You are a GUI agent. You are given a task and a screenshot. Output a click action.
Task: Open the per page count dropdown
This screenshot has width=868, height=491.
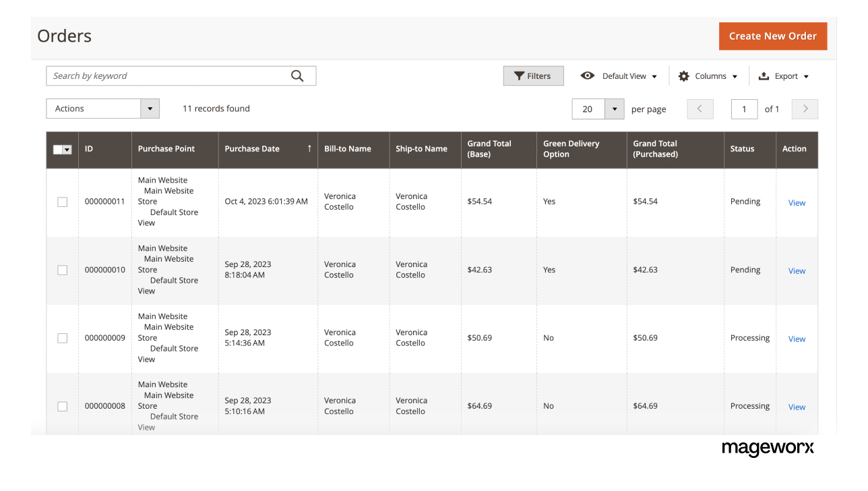point(614,109)
